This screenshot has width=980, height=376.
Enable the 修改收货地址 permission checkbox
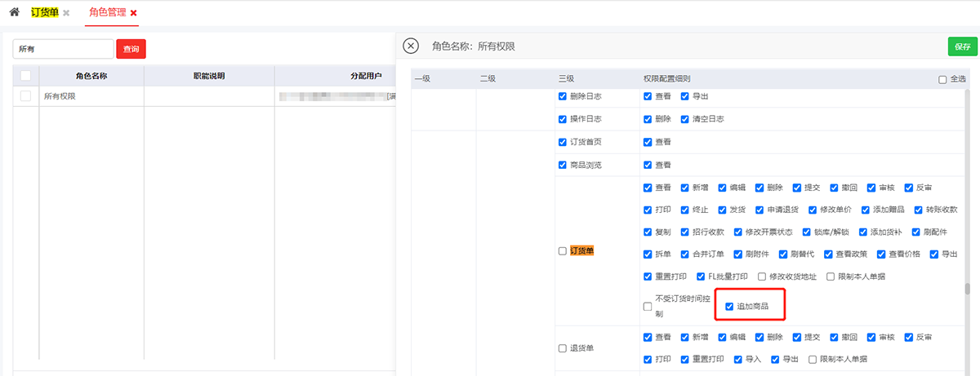(762, 276)
